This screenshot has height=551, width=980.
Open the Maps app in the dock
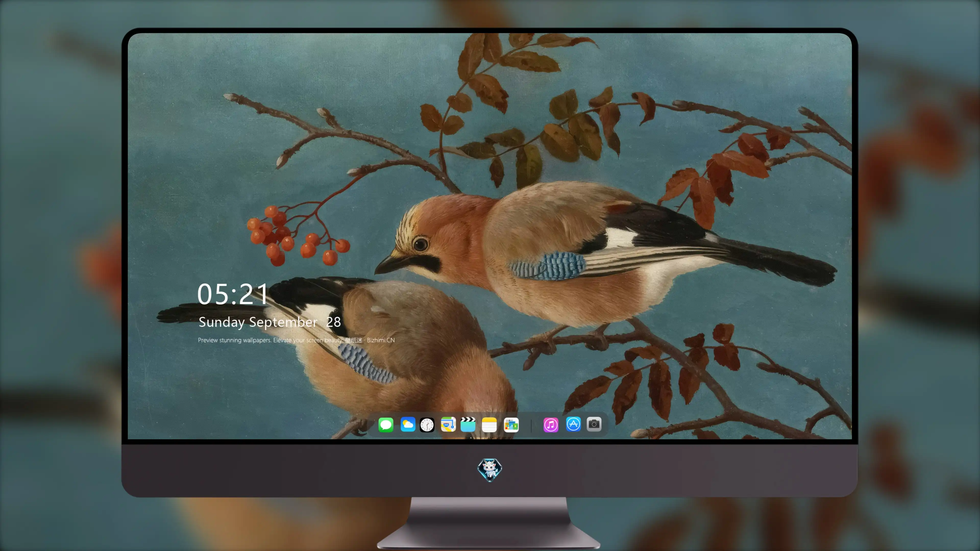point(448,424)
